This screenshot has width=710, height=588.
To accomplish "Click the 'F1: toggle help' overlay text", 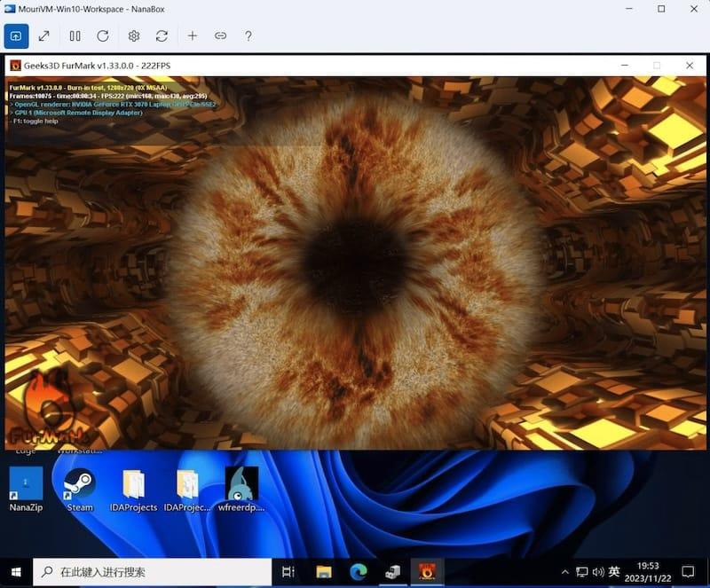I will [x=34, y=122].
